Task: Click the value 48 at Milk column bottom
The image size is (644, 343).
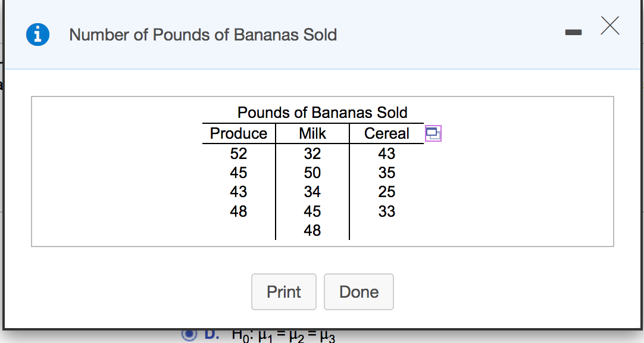Action: tap(312, 230)
